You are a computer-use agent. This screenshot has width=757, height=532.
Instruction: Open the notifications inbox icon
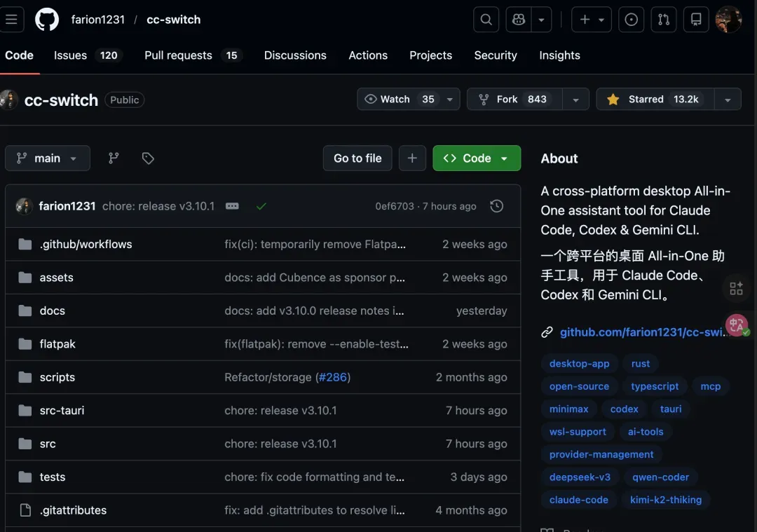pyautogui.click(x=696, y=20)
